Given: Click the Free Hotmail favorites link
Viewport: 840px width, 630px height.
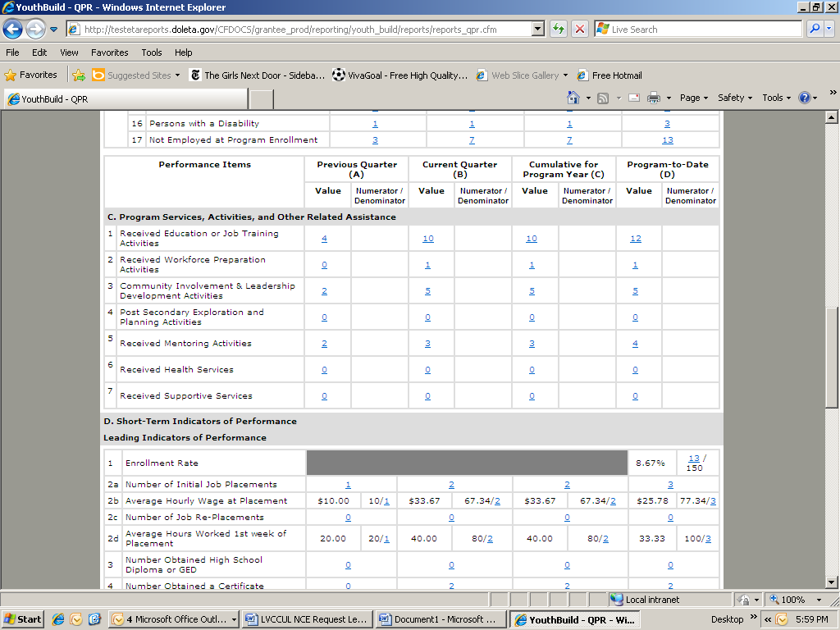Looking at the screenshot, I should [x=616, y=75].
